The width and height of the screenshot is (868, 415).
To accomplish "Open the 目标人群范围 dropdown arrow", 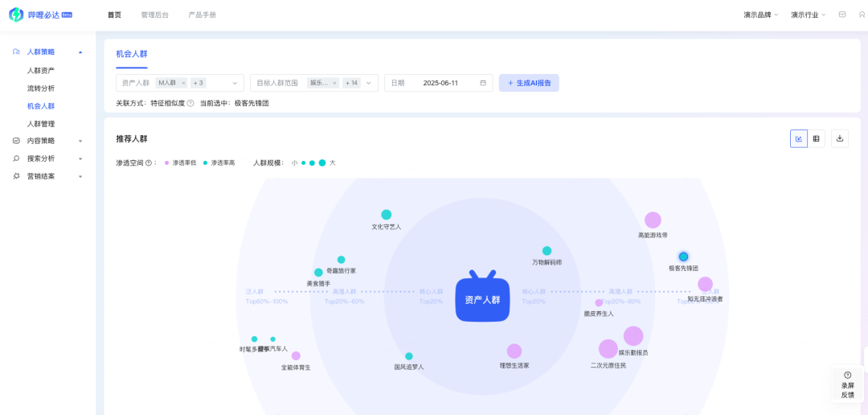I will tap(369, 83).
